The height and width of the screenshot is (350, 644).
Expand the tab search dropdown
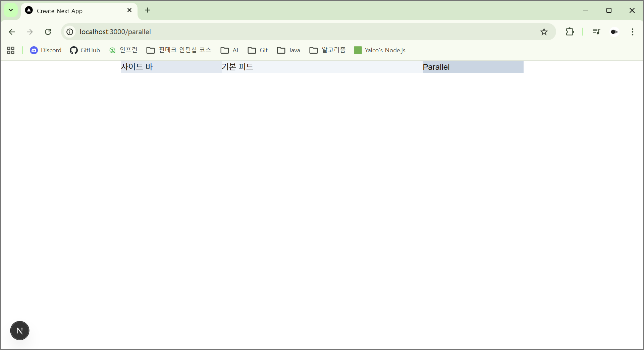point(11,10)
